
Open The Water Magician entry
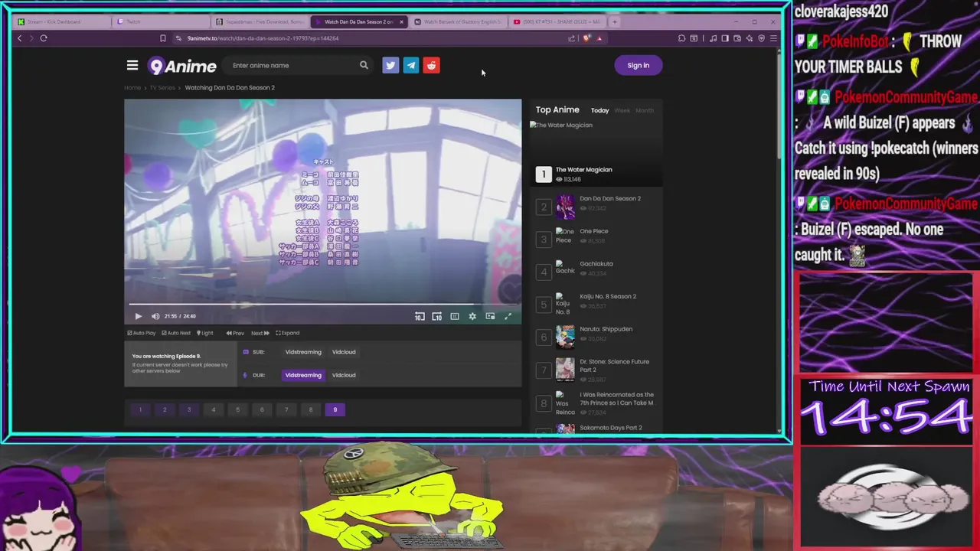click(x=583, y=170)
